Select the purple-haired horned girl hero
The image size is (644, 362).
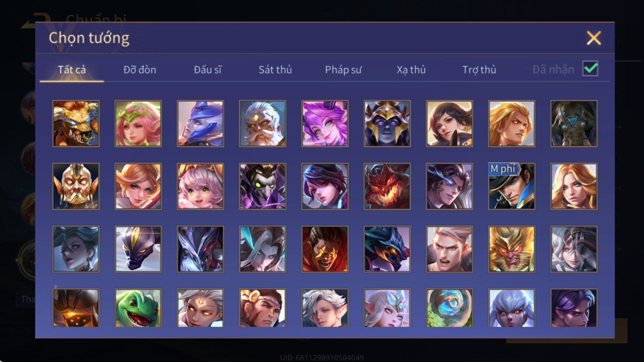coord(325,124)
